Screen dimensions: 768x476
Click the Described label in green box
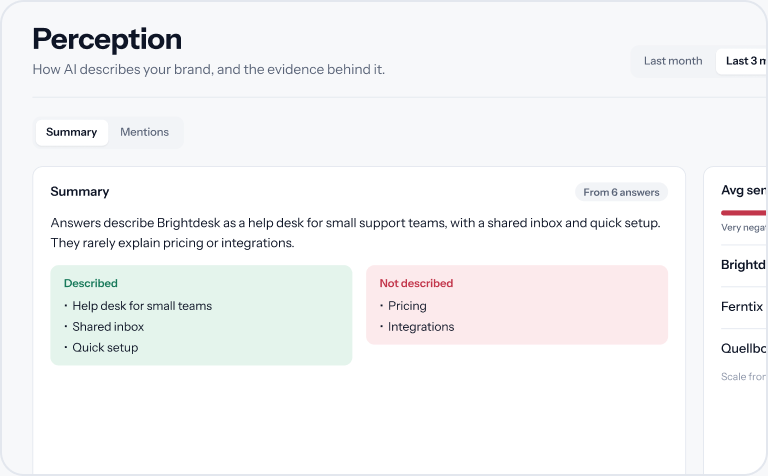point(91,283)
